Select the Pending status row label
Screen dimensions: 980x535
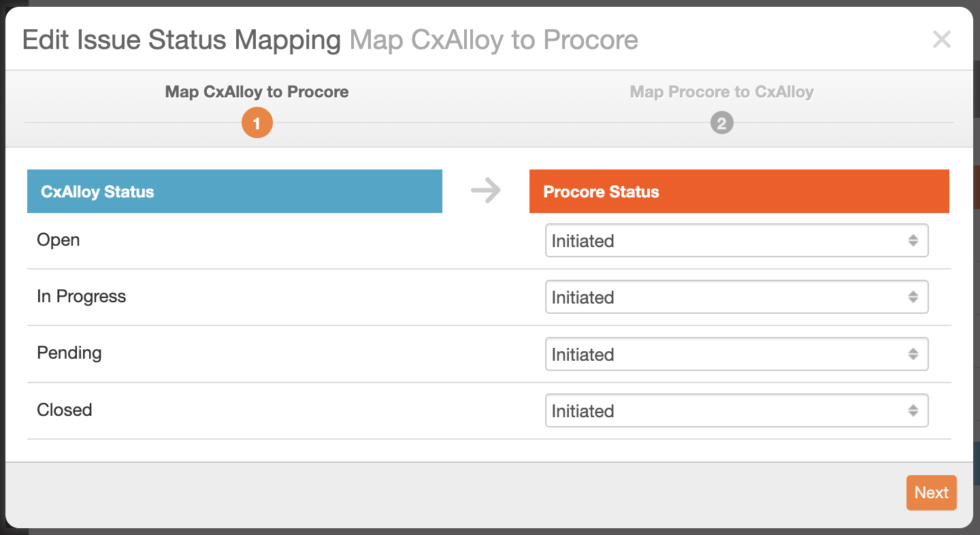[69, 353]
